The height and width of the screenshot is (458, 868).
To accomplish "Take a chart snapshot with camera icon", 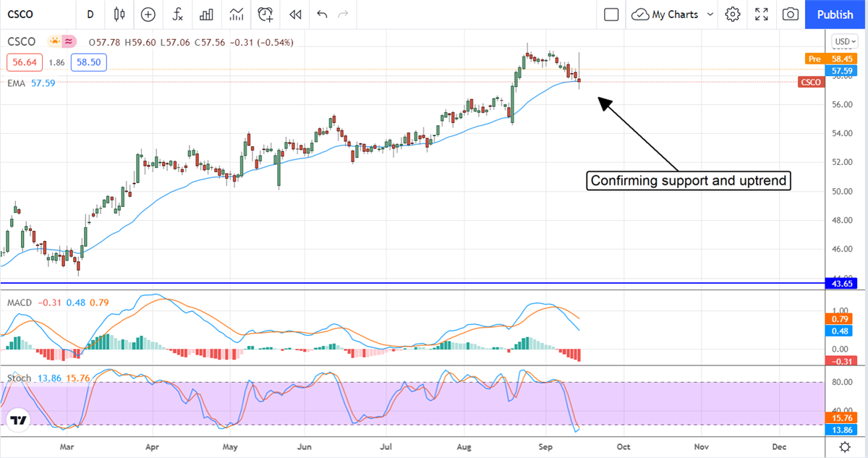I will (791, 14).
